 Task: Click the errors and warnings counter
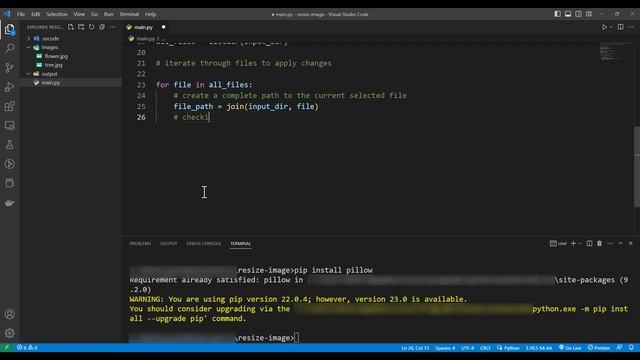(x=27, y=348)
